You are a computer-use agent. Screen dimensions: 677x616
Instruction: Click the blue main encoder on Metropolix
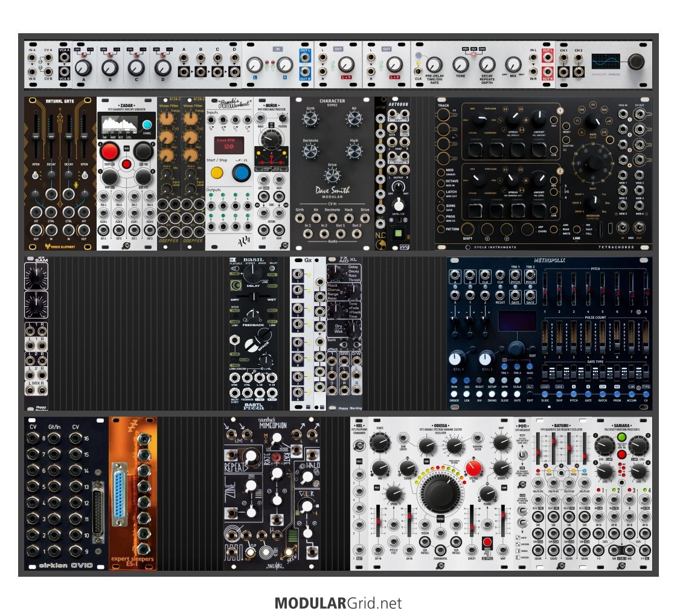click(516, 348)
